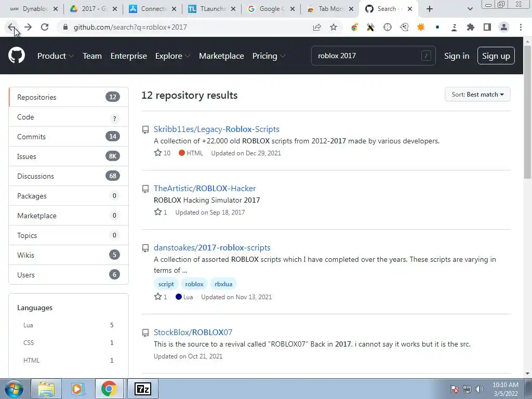
Task: Click the browser address bar URL
Action: pos(130,27)
